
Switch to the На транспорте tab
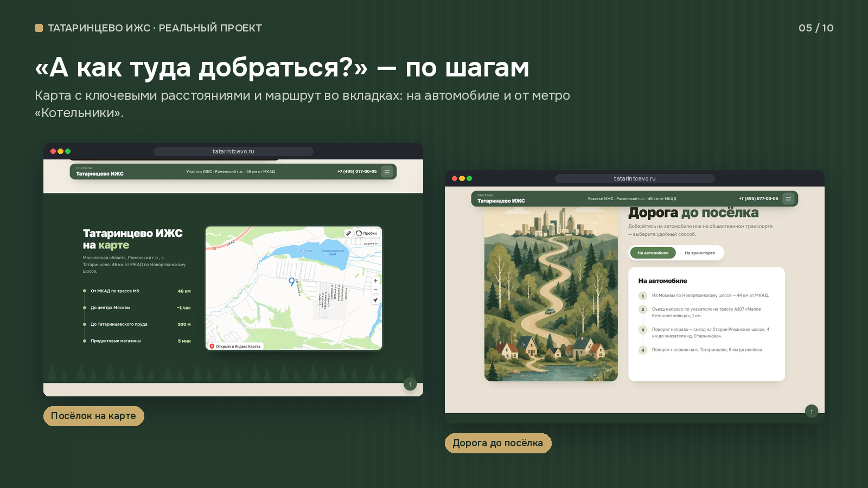tap(700, 253)
